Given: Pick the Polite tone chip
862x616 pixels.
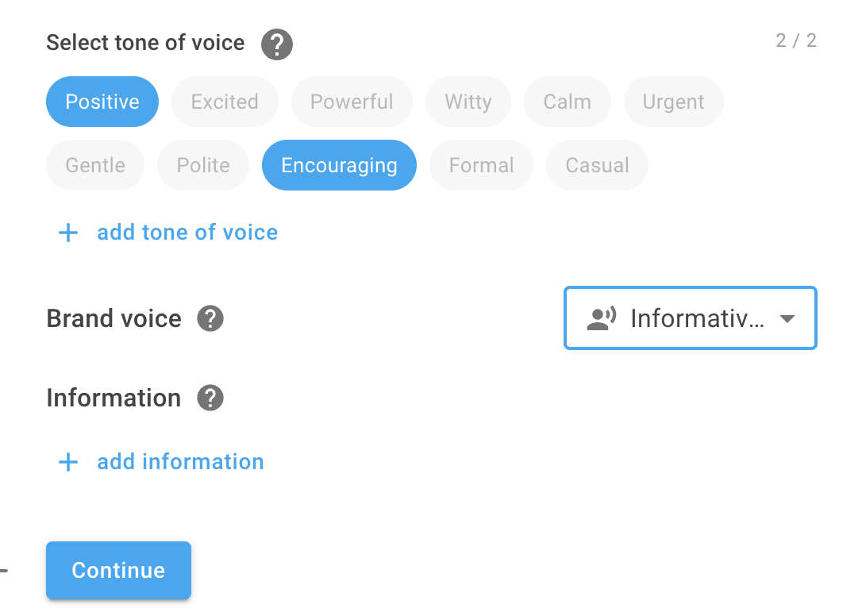Looking at the screenshot, I should 203,165.
